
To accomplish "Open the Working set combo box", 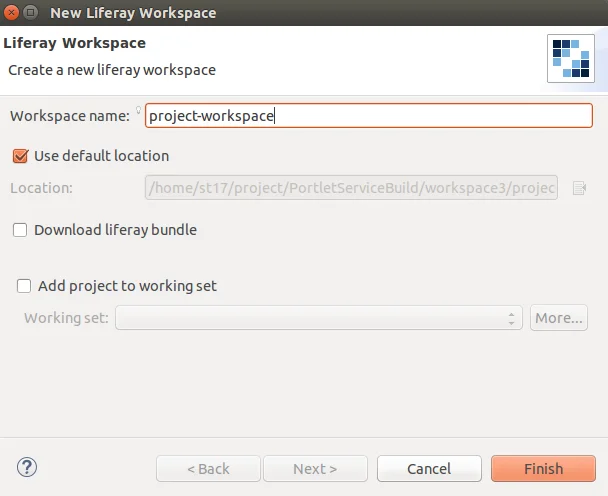I will pos(319,318).
